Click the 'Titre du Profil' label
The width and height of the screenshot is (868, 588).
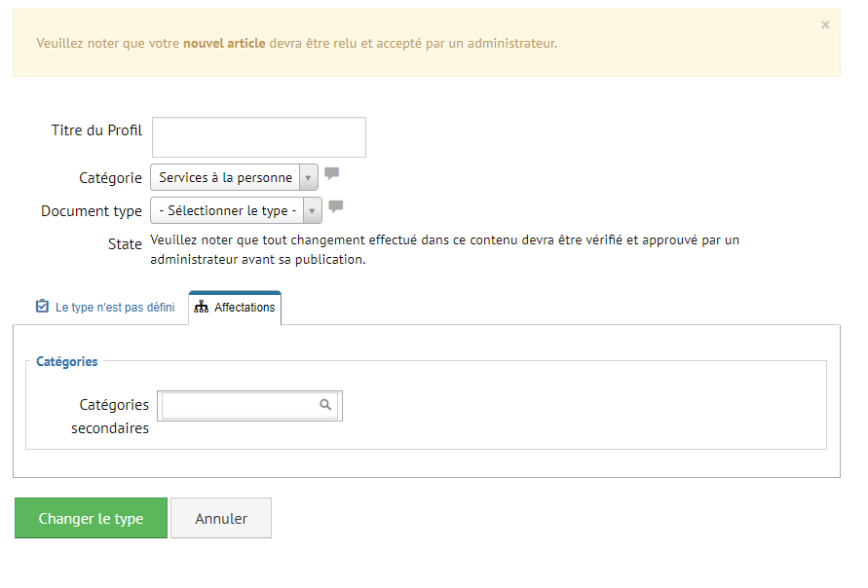point(96,130)
